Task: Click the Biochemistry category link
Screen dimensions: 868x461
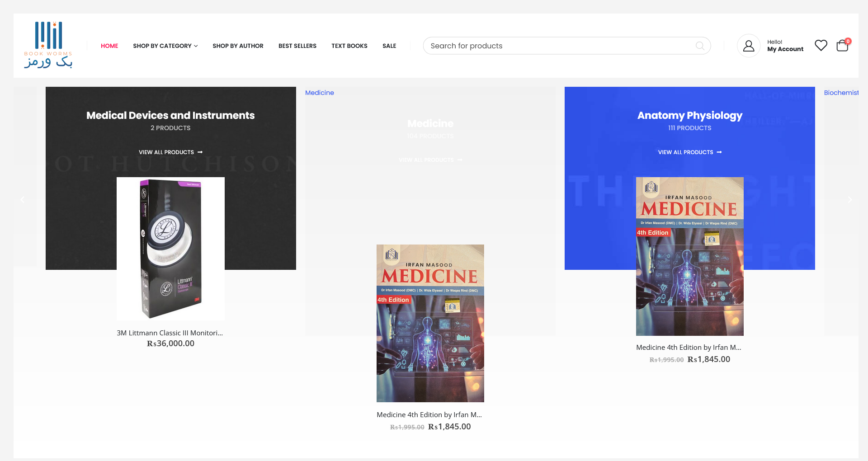Action: coord(841,93)
